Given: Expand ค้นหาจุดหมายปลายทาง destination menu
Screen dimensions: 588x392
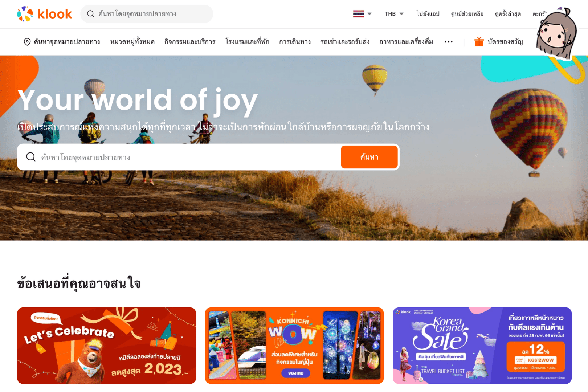Looking at the screenshot, I should pos(62,42).
